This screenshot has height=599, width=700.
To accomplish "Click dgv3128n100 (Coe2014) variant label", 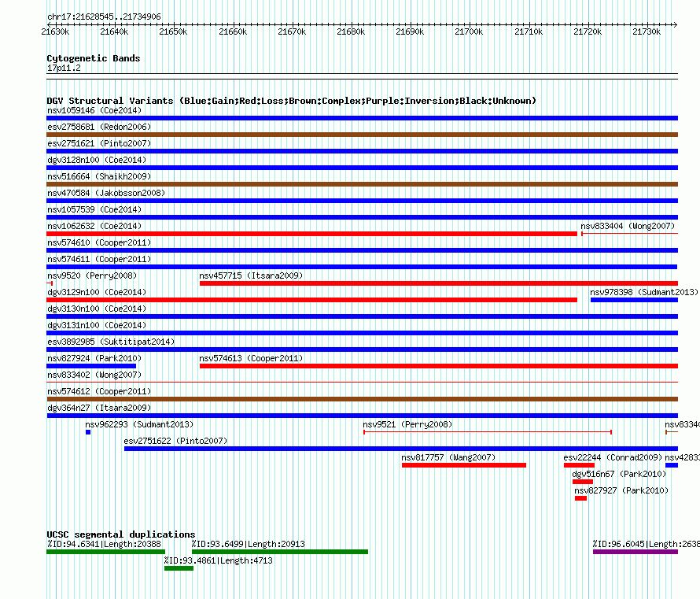I will [97, 160].
